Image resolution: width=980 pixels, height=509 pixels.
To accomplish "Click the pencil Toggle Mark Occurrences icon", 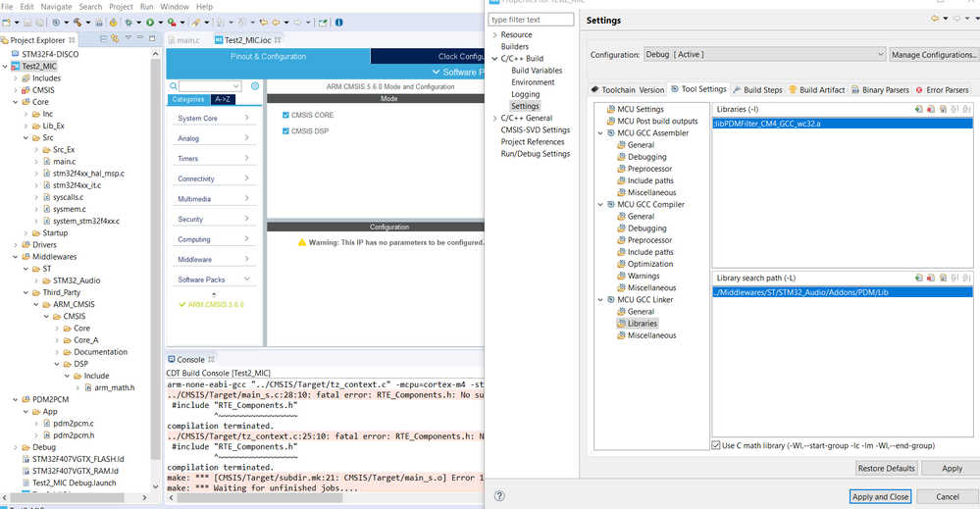I will click(196, 23).
